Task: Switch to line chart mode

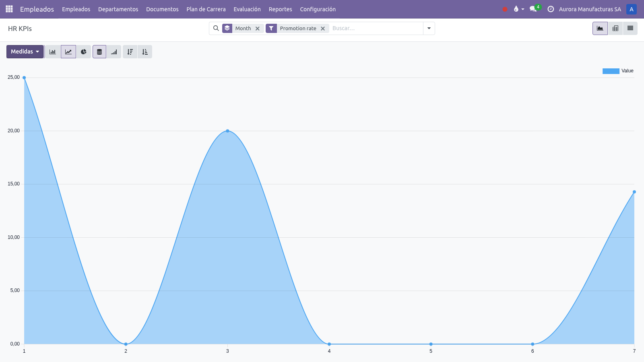Action: pyautogui.click(x=68, y=51)
